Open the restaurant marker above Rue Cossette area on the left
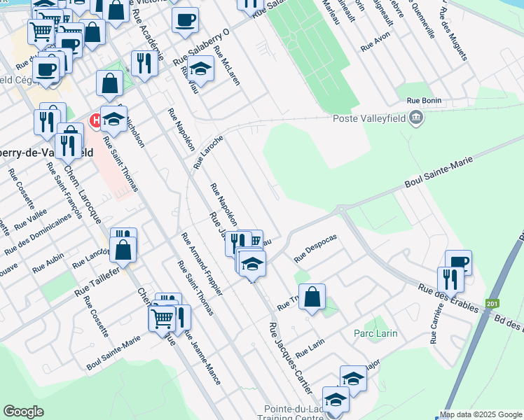The height and width of the screenshot is (420, 524). click(47, 123)
